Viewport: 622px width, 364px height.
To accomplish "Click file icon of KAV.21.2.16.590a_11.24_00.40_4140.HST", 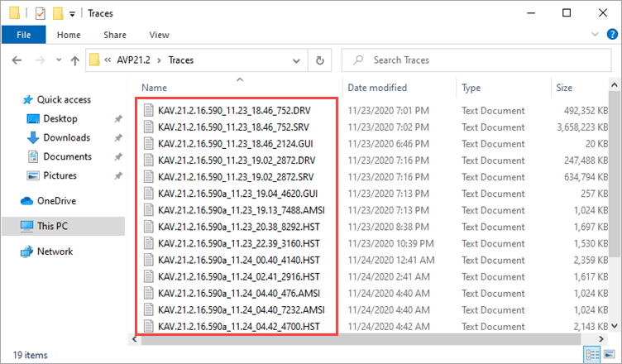I will (148, 261).
